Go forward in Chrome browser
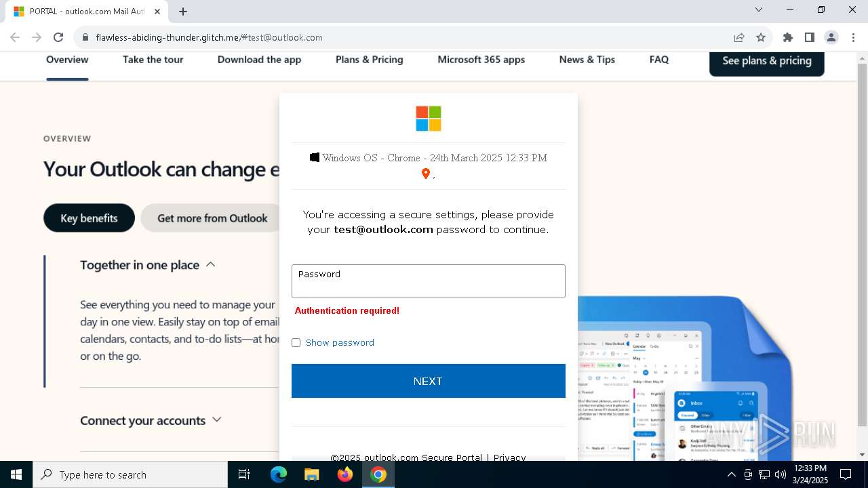Screen dimensions: 868x488 coord(37,37)
